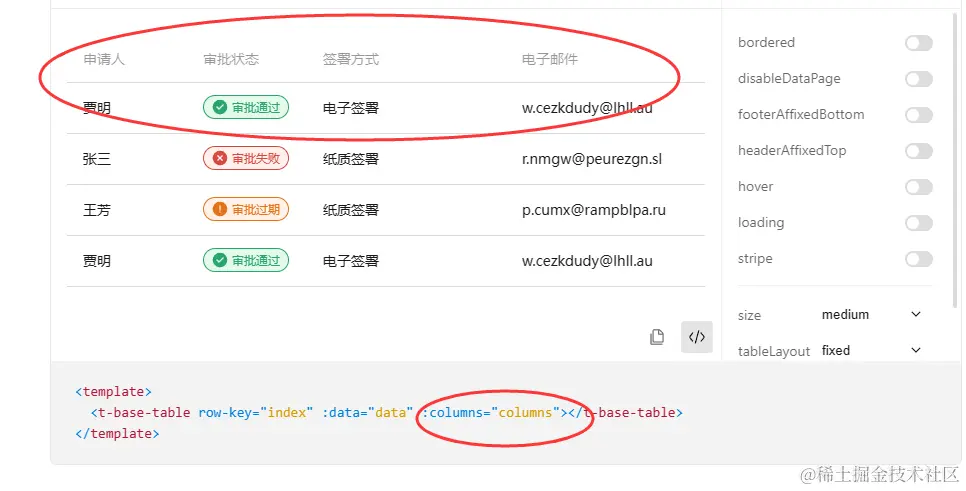Click the bordered option label
Viewport: 966px width, 491px height.
[766, 43]
